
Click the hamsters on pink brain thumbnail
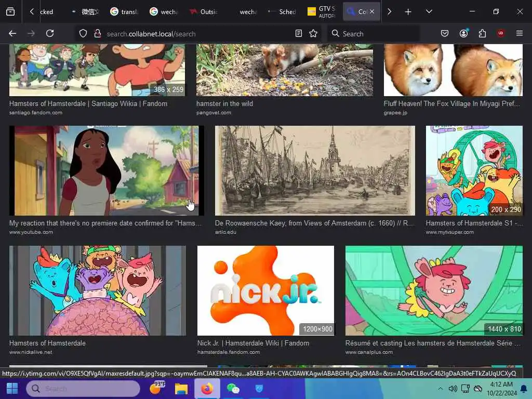pyautogui.click(x=98, y=291)
